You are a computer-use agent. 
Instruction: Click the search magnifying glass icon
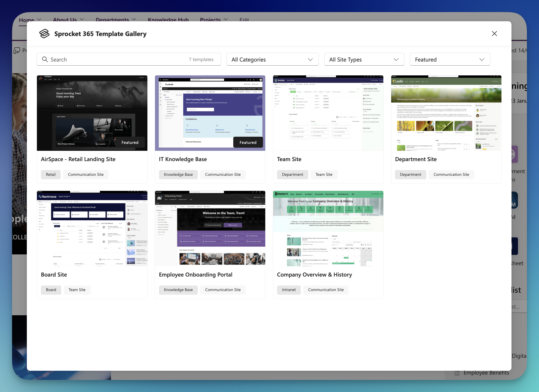(45, 59)
